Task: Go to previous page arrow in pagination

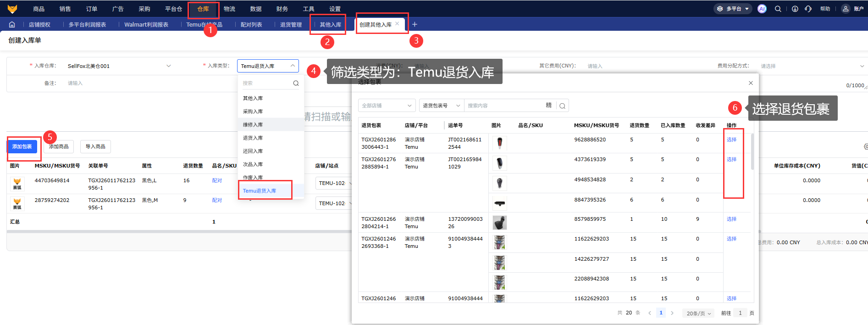Action: pyautogui.click(x=649, y=313)
